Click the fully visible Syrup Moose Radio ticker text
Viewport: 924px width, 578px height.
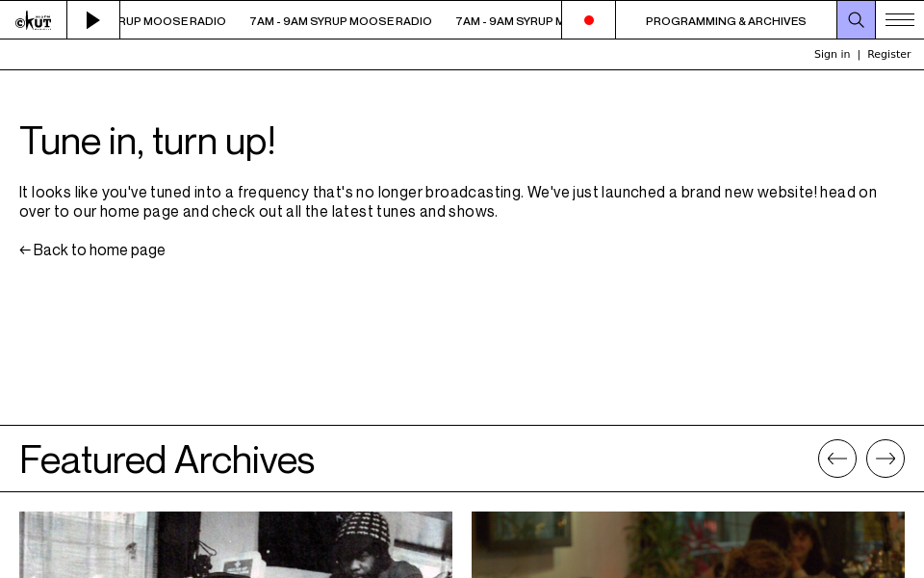[x=341, y=21]
